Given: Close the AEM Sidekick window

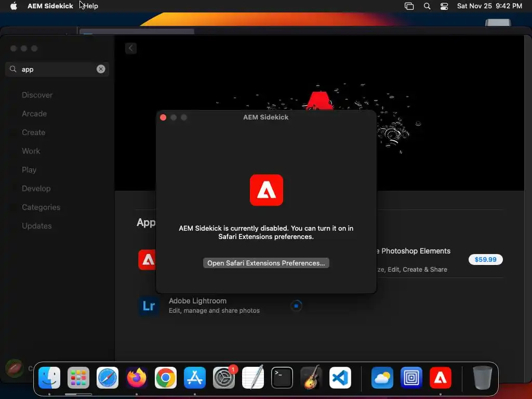Looking at the screenshot, I should pyautogui.click(x=163, y=117).
